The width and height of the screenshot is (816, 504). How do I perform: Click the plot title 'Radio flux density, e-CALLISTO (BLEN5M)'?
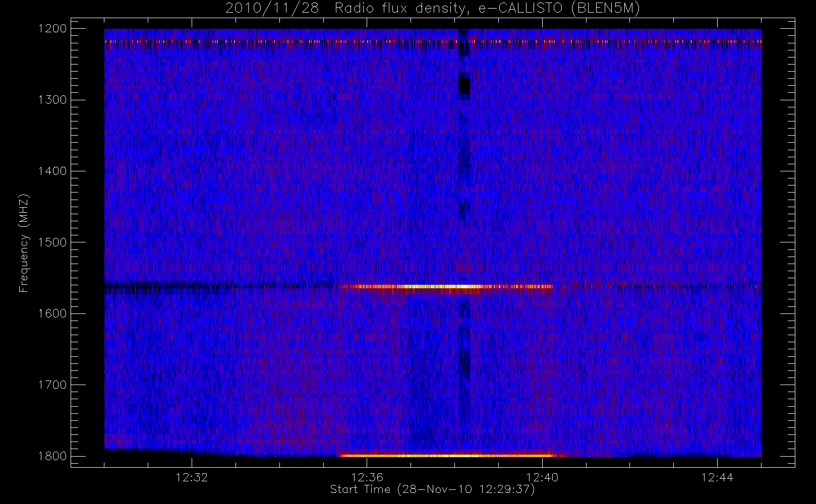[487, 9]
